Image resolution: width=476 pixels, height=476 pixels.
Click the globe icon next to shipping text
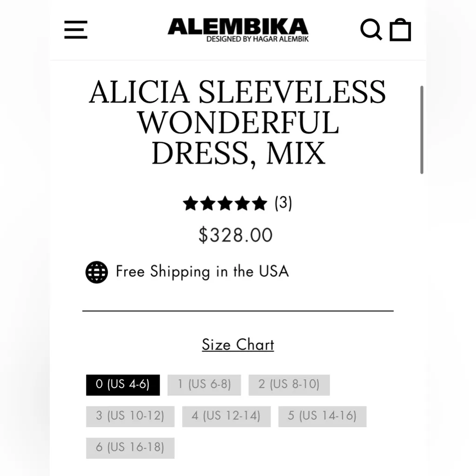pos(96,271)
